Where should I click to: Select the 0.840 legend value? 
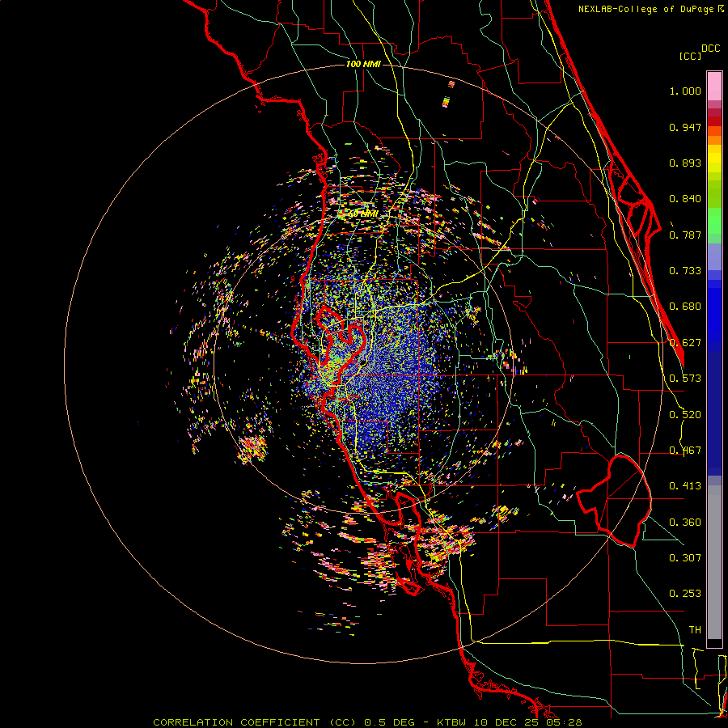685,199
